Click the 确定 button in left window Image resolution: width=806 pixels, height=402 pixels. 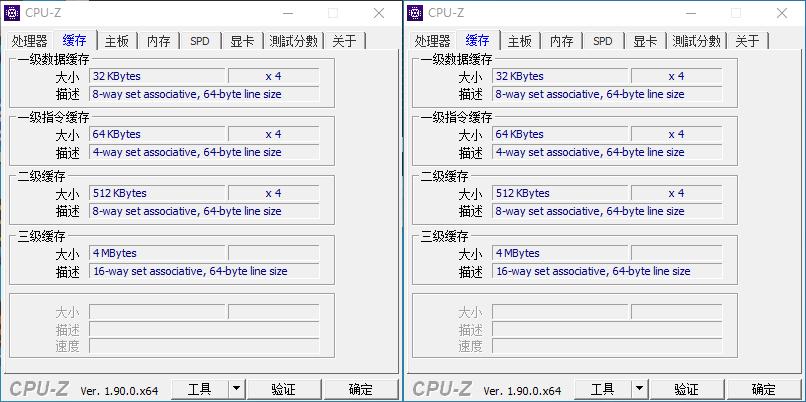coord(361,390)
